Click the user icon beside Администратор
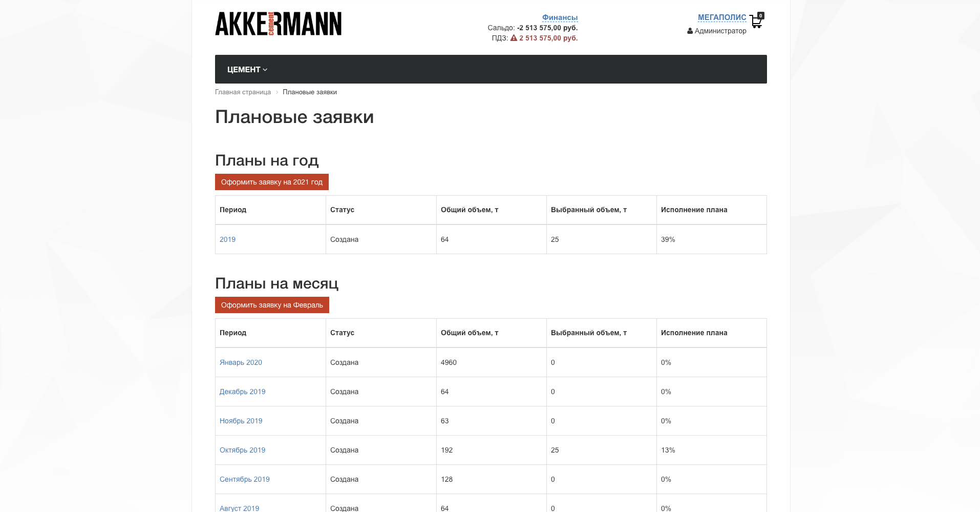The width and height of the screenshot is (980, 512). 690,31
